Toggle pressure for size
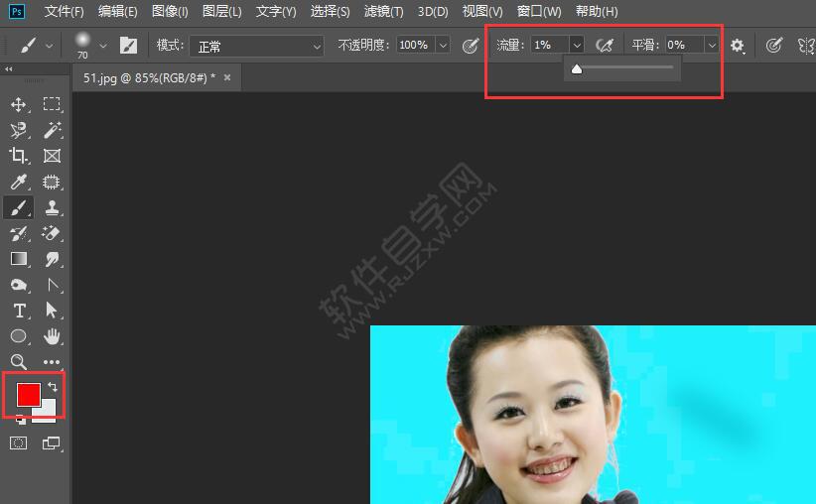The image size is (816, 504). pyautogui.click(x=774, y=46)
